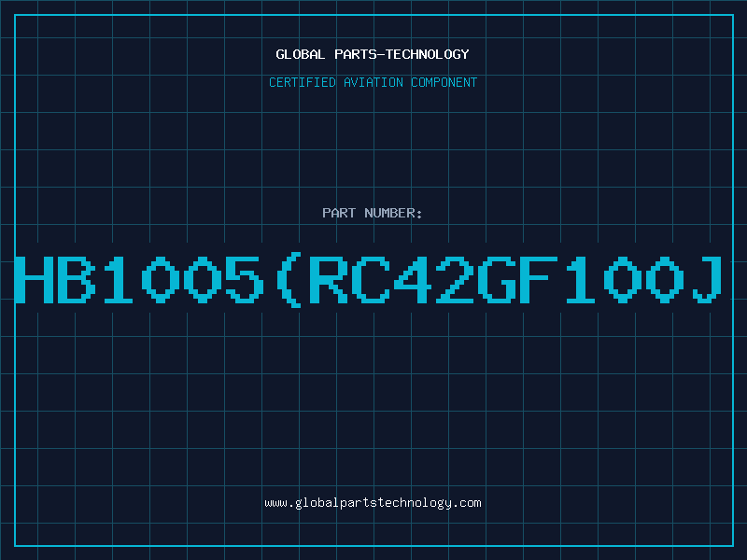Click the 'GLOBAL PARTS-TECHNOLOGY' heading

pyautogui.click(x=373, y=54)
